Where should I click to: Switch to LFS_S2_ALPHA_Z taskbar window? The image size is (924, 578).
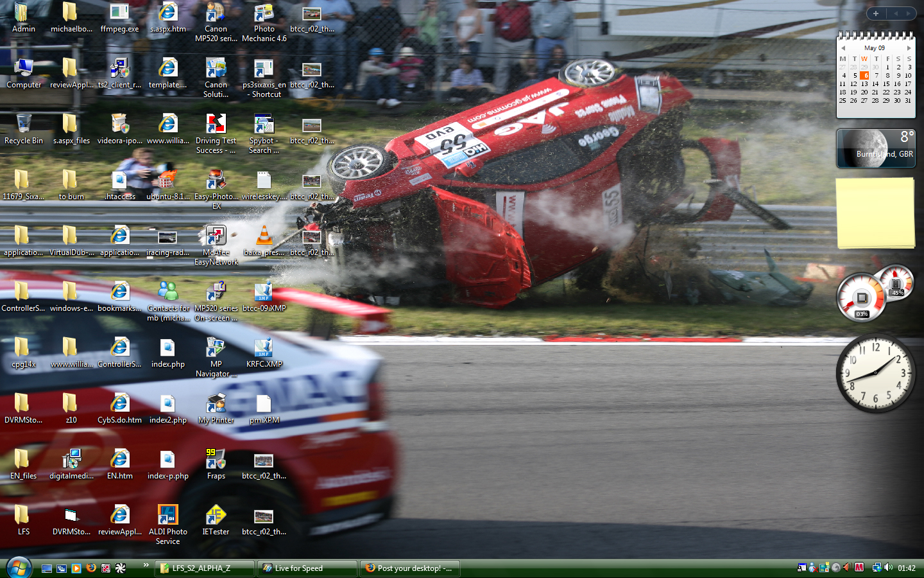[x=204, y=568]
